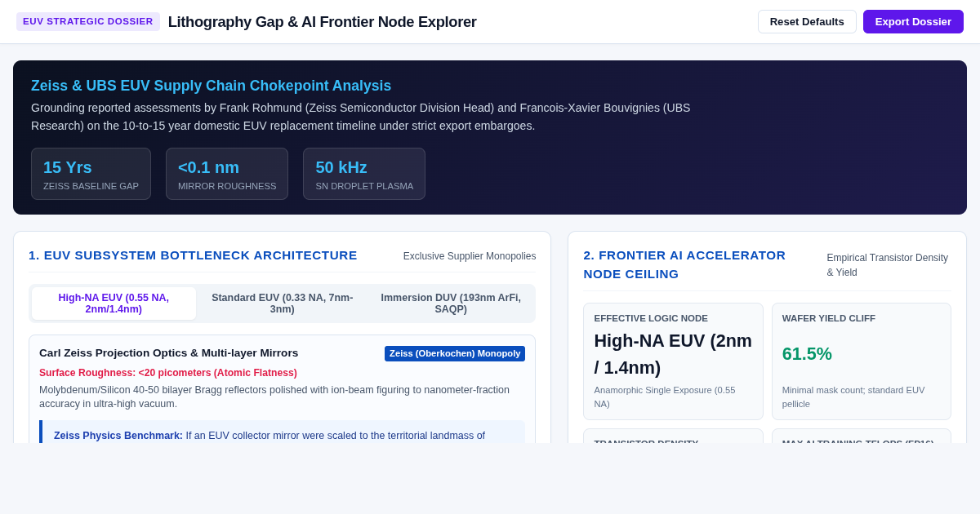Click the Carl Zeiss Projection Optics title

[x=169, y=353]
